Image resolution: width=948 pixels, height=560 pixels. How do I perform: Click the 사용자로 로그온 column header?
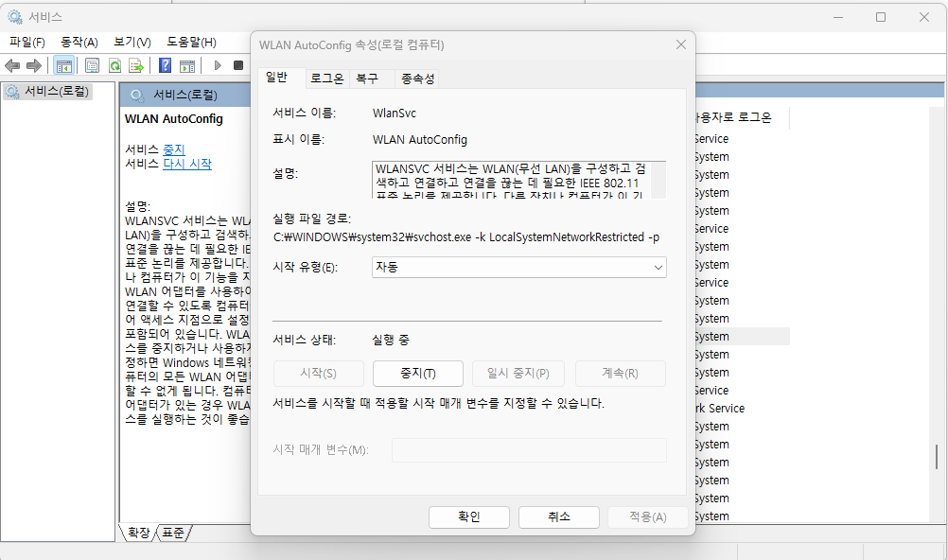tap(741, 117)
